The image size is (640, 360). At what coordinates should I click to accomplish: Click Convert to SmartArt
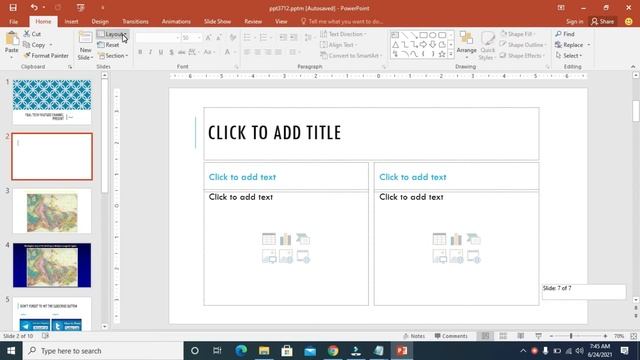(x=351, y=56)
